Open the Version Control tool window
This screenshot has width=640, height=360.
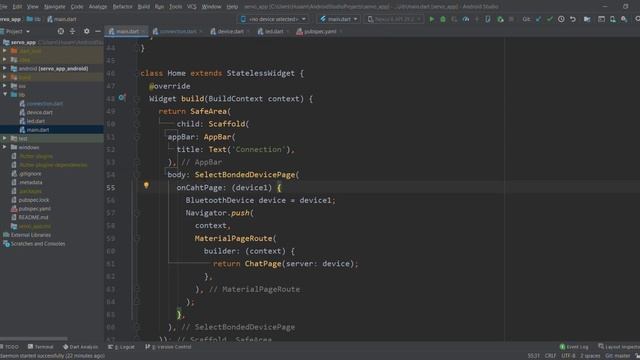coord(169,347)
